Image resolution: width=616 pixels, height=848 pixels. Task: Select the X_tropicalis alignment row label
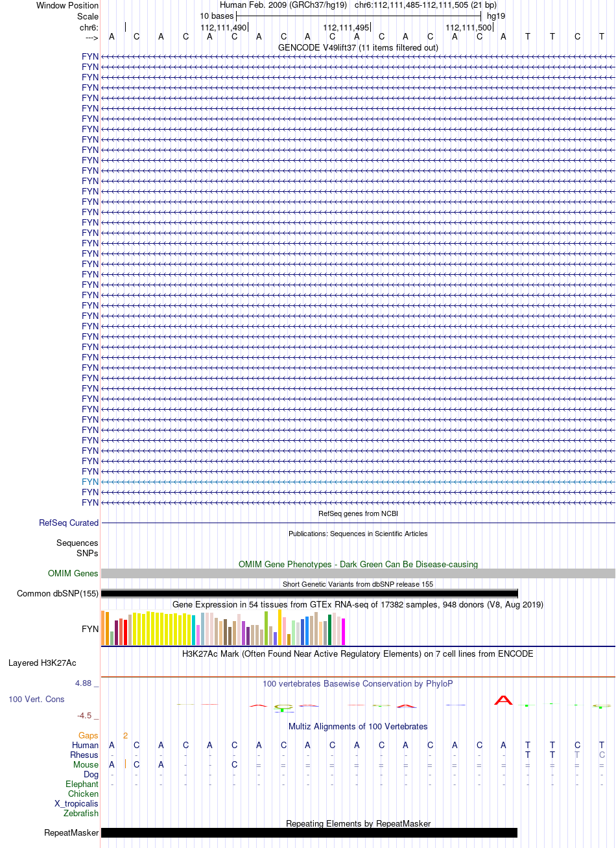tap(77, 803)
